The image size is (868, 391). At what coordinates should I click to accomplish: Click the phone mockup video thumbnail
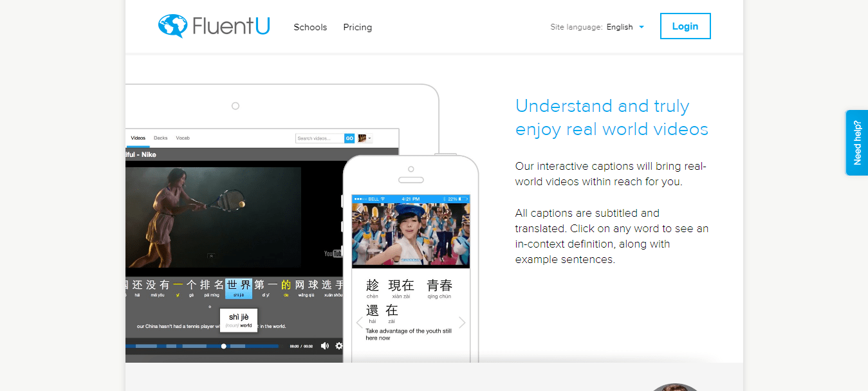tap(411, 235)
